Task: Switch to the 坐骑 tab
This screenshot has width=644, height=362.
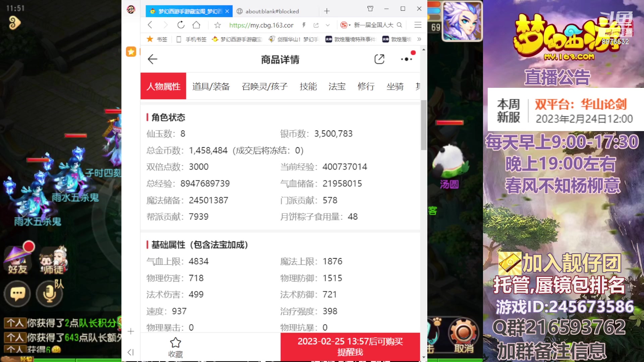Action: tap(395, 86)
